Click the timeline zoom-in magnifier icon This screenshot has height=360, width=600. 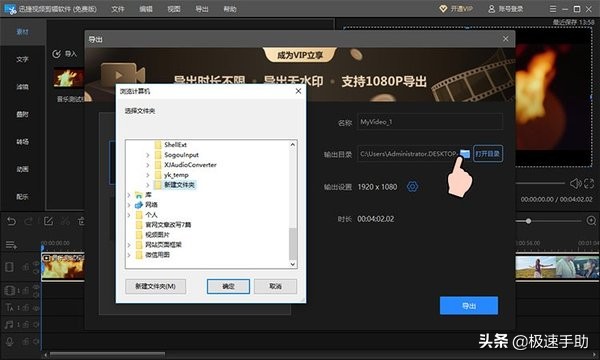[x=591, y=221]
